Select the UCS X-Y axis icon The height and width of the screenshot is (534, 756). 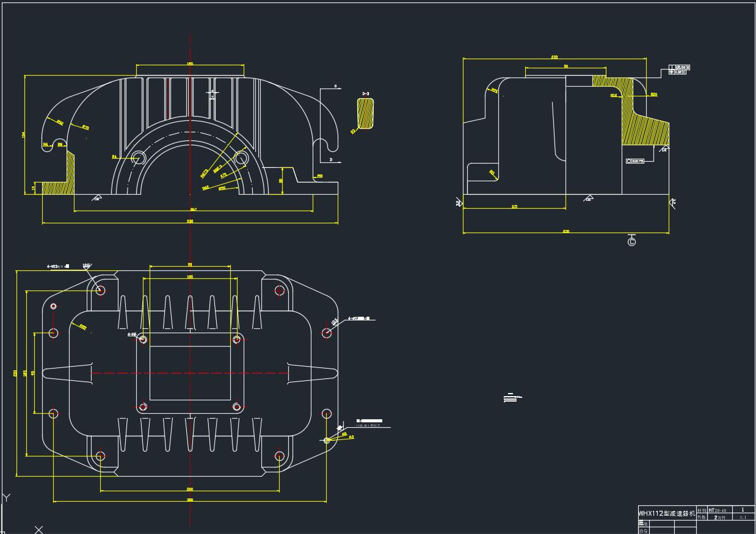22,514
